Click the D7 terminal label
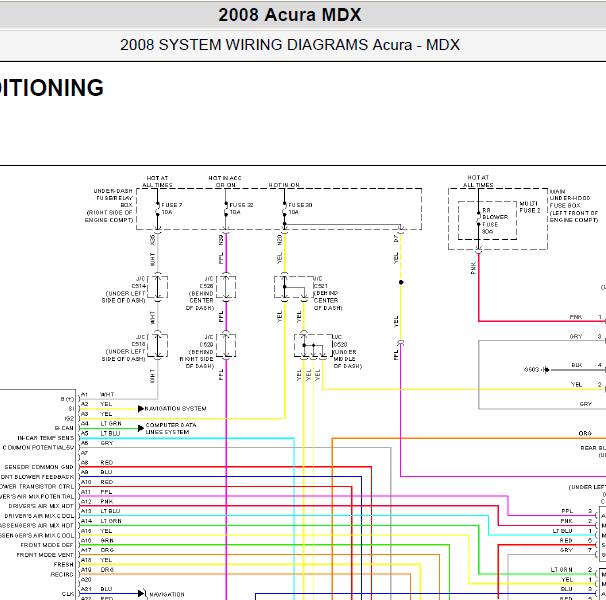The image size is (606, 600). 396,239
